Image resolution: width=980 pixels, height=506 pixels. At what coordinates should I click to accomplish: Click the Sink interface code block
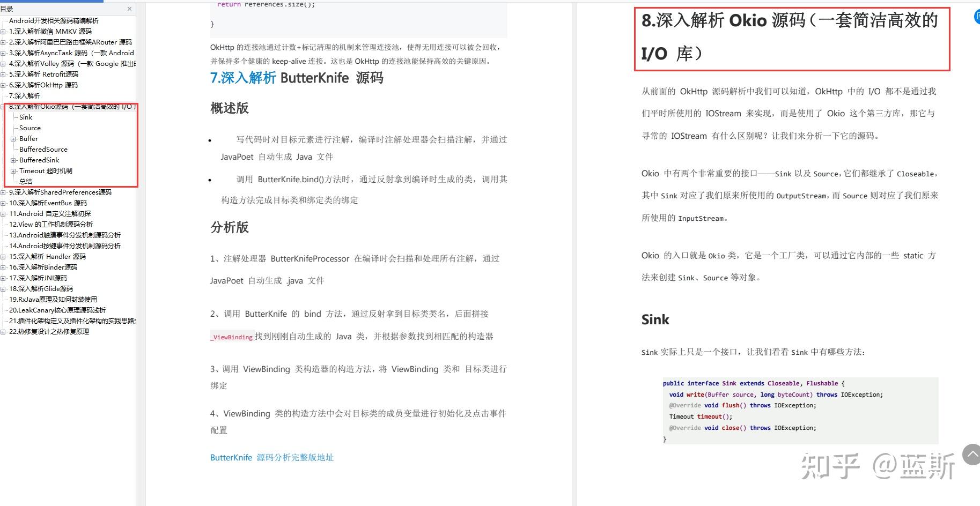click(x=800, y=411)
